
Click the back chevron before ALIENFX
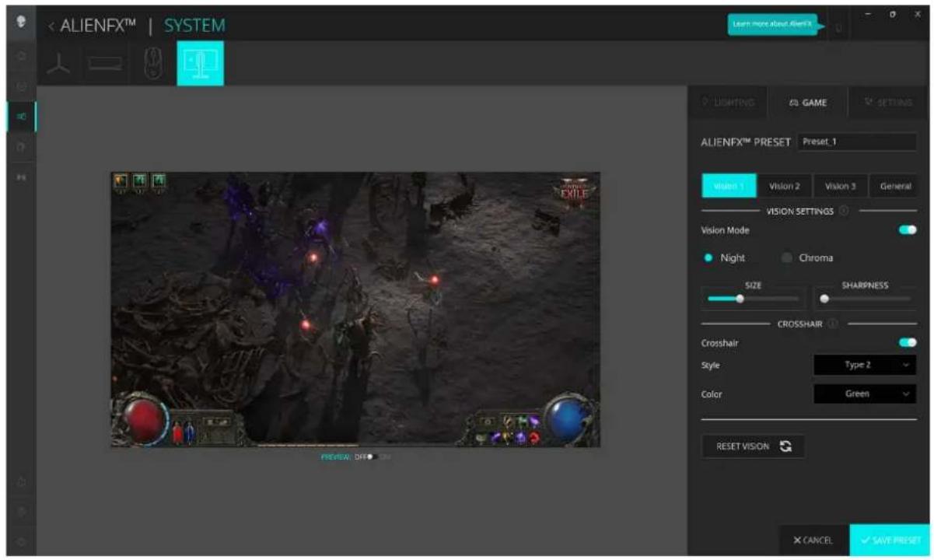51,26
